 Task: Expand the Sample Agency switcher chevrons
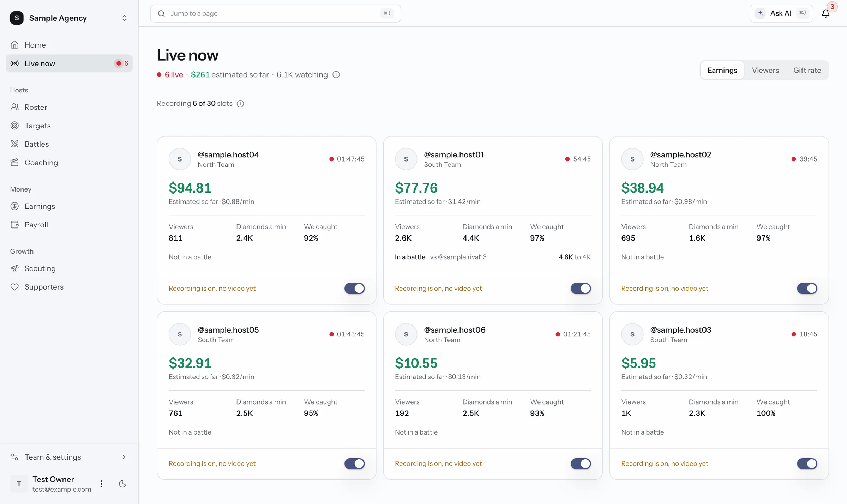[x=124, y=18]
